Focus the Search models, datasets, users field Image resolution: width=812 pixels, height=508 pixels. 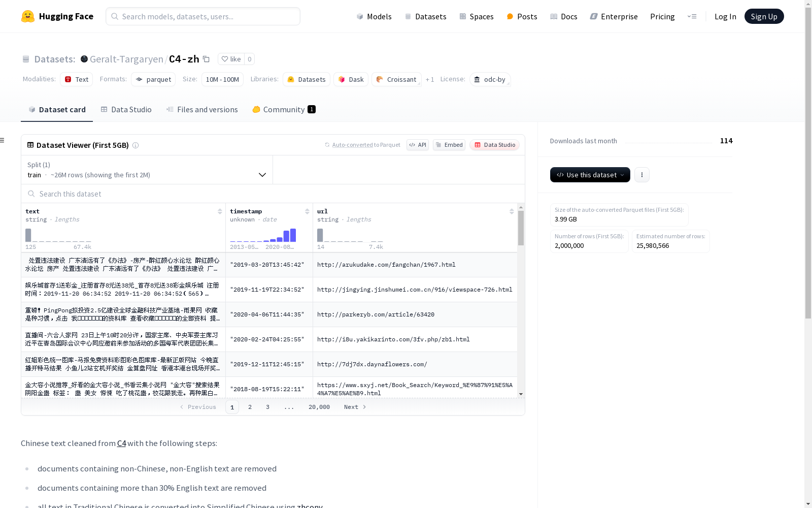(x=203, y=16)
